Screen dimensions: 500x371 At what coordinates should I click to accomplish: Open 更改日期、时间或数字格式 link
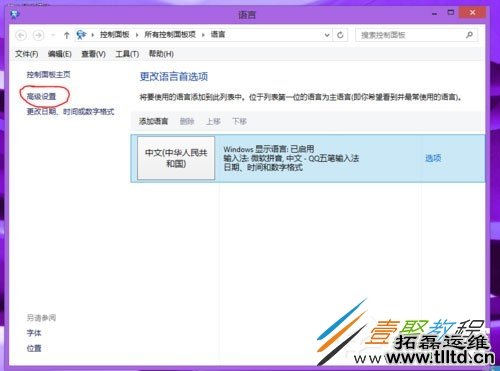tap(70, 112)
